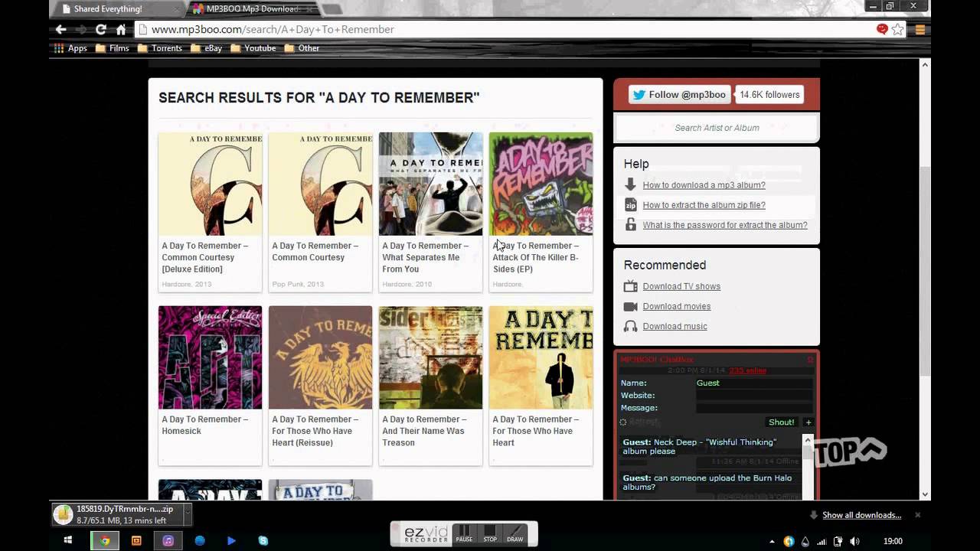Open the Torrents bookmark folder
The image size is (980, 551).
point(159,48)
